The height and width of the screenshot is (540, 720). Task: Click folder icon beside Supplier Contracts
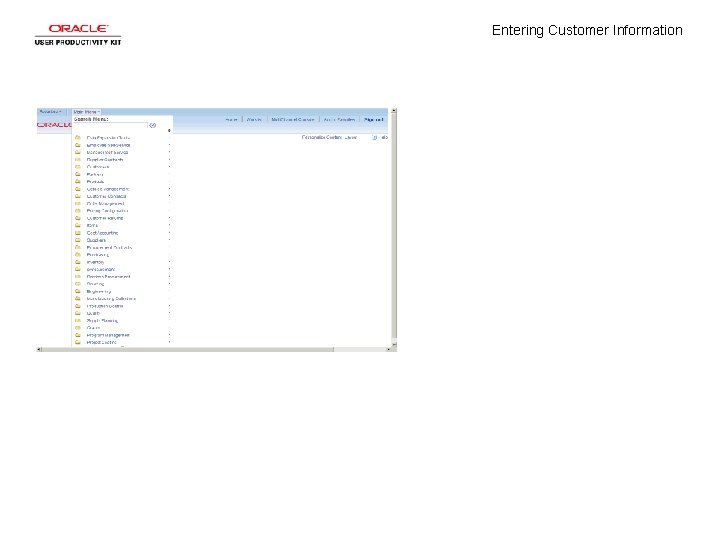point(78,159)
